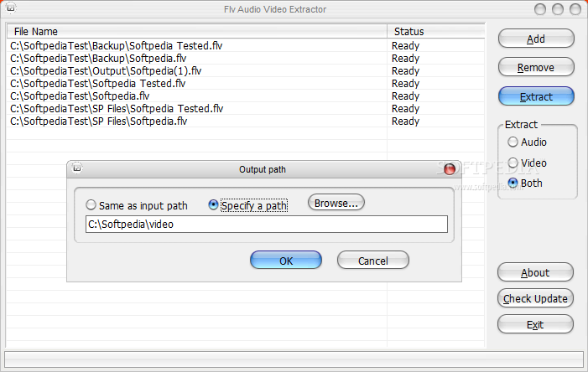Select row Output\Softpedia(1).flv
Screen dimensions: 588x372
click(x=246, y=71)
